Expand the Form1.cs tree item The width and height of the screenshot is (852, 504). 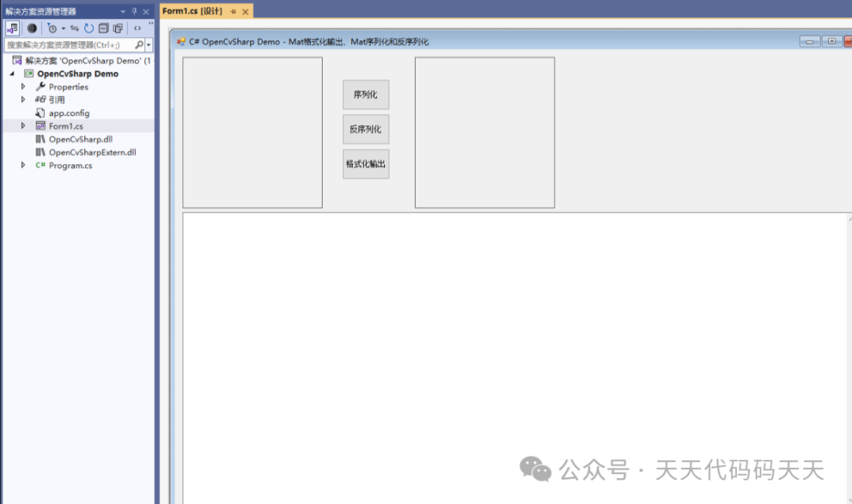pyautogui.click(x=23, y=125)
